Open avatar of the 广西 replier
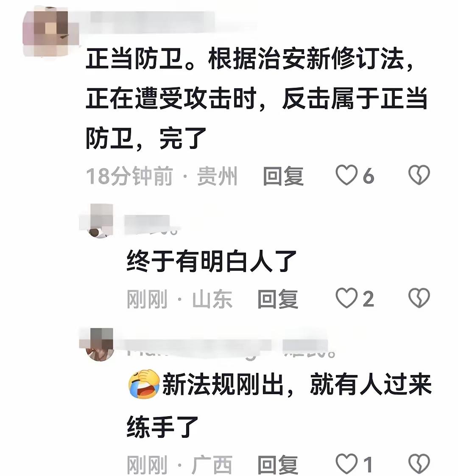The image size is (458, 476). coord(98,344)
